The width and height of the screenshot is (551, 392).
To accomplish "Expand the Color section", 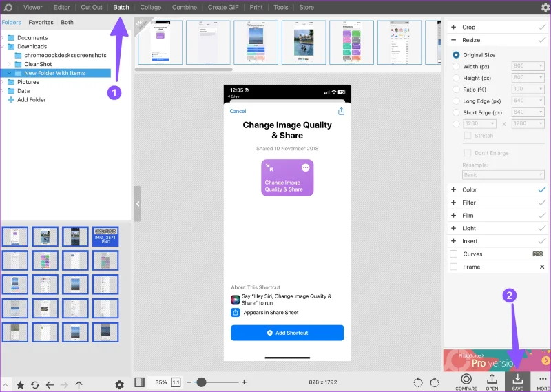I will pos(454,190).
